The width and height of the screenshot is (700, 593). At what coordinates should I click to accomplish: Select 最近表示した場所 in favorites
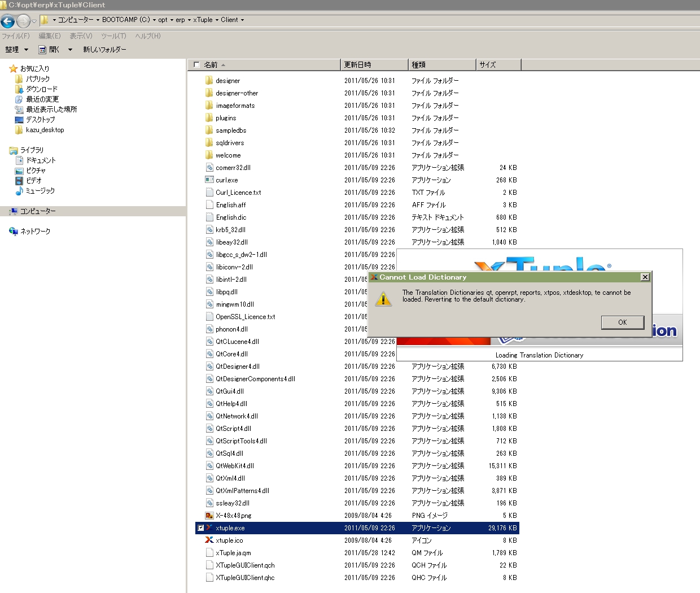[x=51, y=110]
